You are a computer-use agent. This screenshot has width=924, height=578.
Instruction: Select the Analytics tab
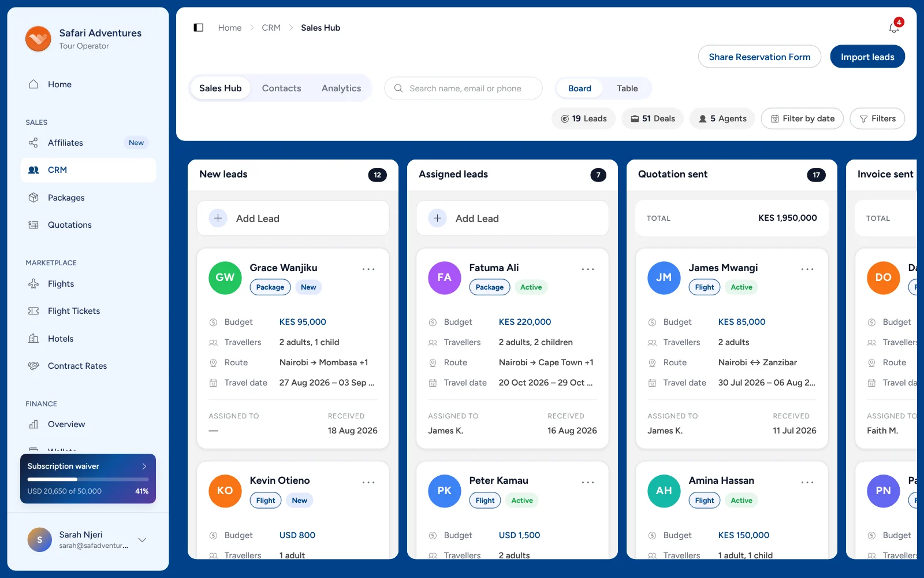tap(341, 88)
